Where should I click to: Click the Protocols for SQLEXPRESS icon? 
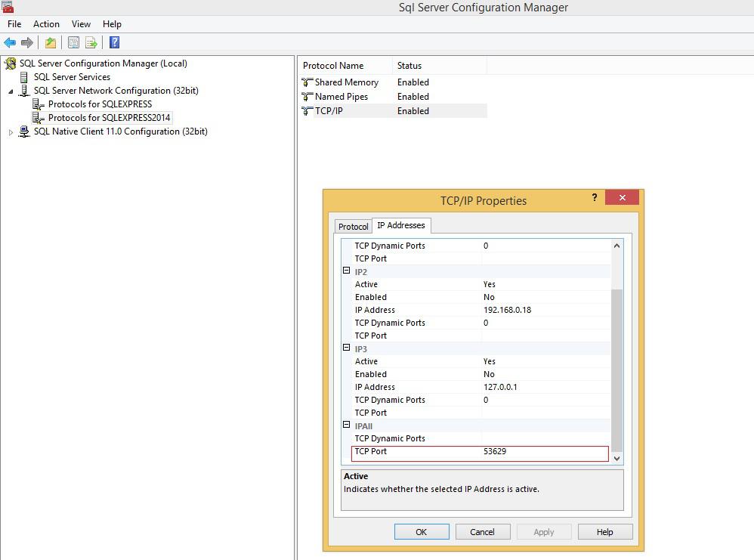(38, 104)
